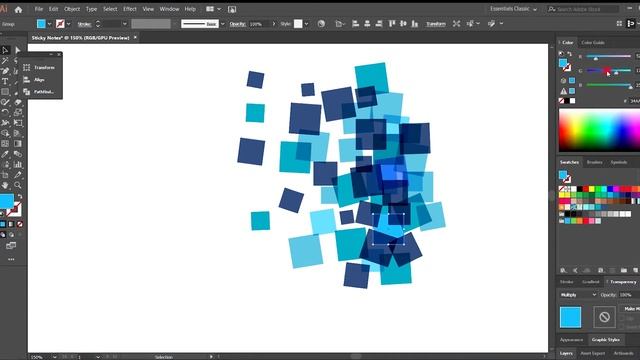Select the Column Graph tool
Viewport: 640px width, 360px height.
tap(18, 164)
